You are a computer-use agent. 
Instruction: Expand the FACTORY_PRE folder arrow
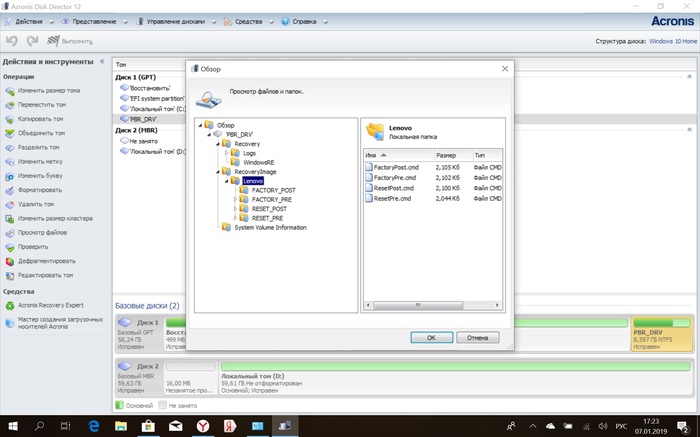tap(235, 200)
